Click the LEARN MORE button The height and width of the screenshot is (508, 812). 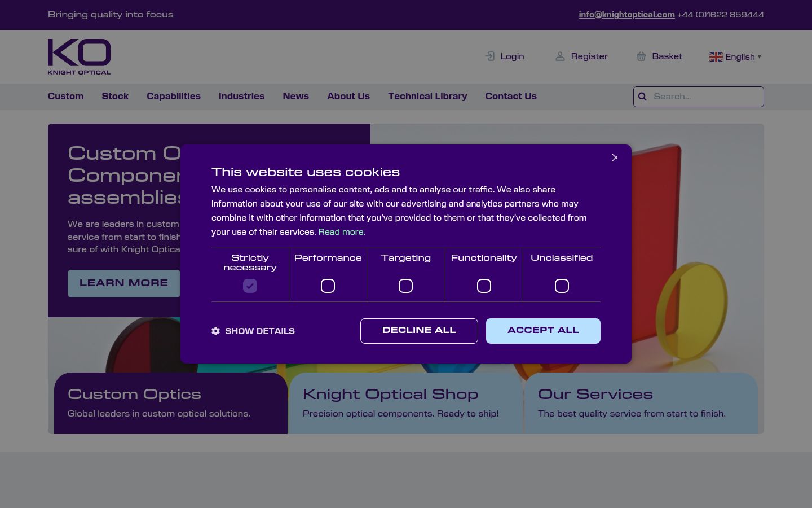(124, 283)
